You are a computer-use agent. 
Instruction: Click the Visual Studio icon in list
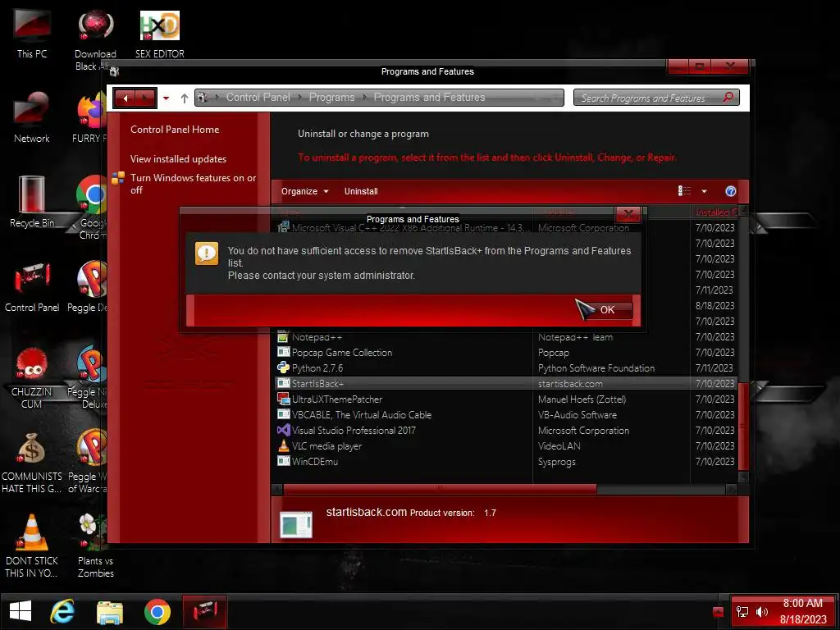[283, 430]
